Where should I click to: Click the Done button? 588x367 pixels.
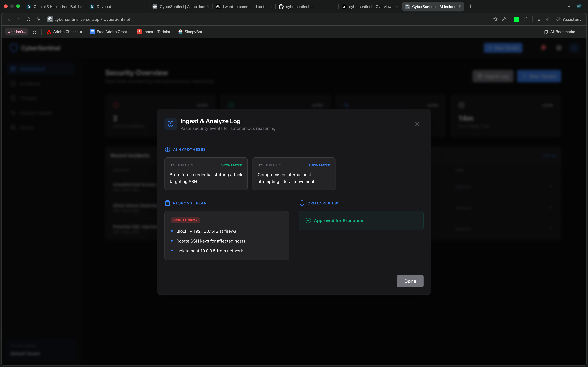410,281
